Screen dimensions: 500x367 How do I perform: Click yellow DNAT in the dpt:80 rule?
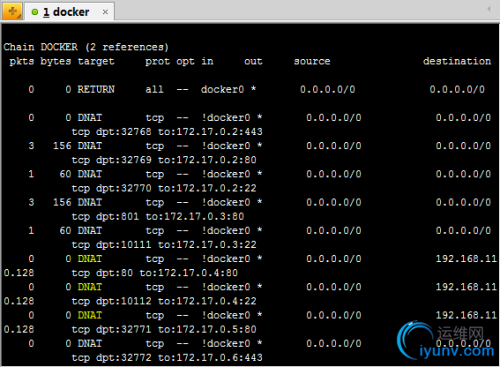point(90,259)
